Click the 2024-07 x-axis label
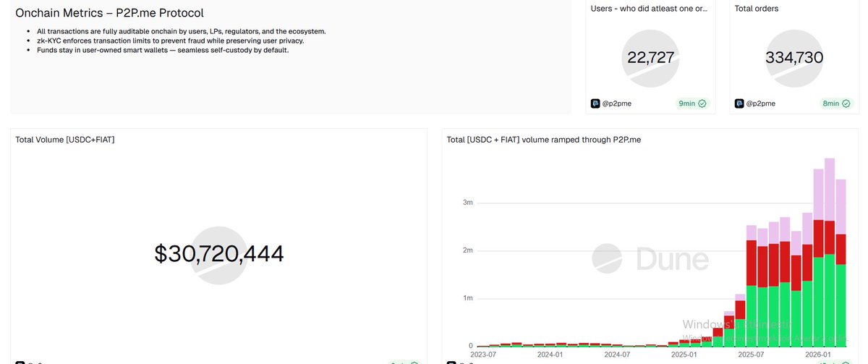The width and height of the screenshot is (868, 364). pos(617,355)
